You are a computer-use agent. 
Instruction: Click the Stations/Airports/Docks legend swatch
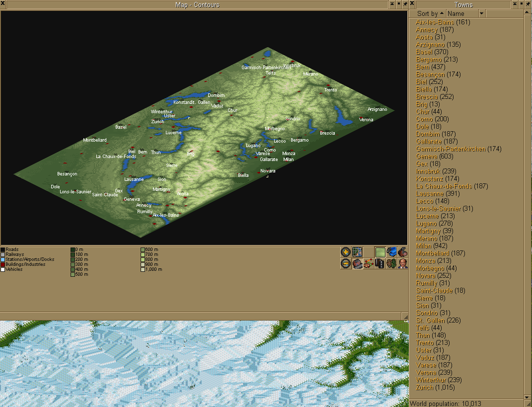2,259
